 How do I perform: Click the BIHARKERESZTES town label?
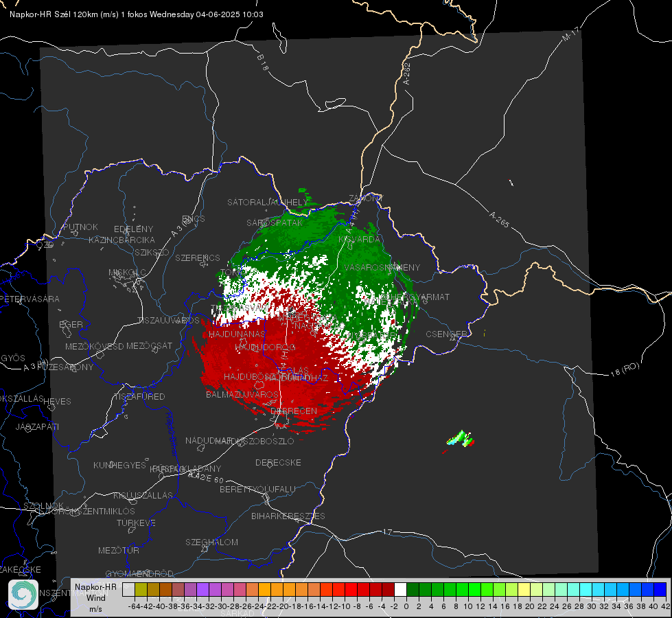288,516
